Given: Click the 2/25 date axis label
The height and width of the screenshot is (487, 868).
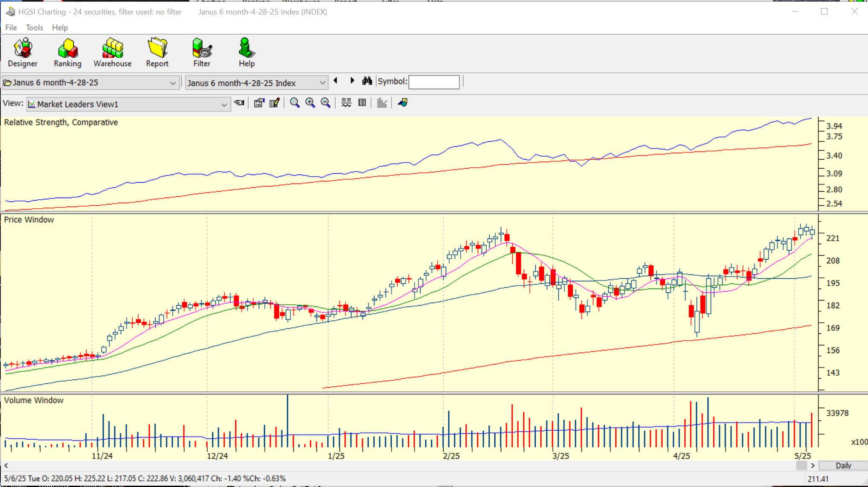Looking at the screenshot, I should tap(451, 456).
